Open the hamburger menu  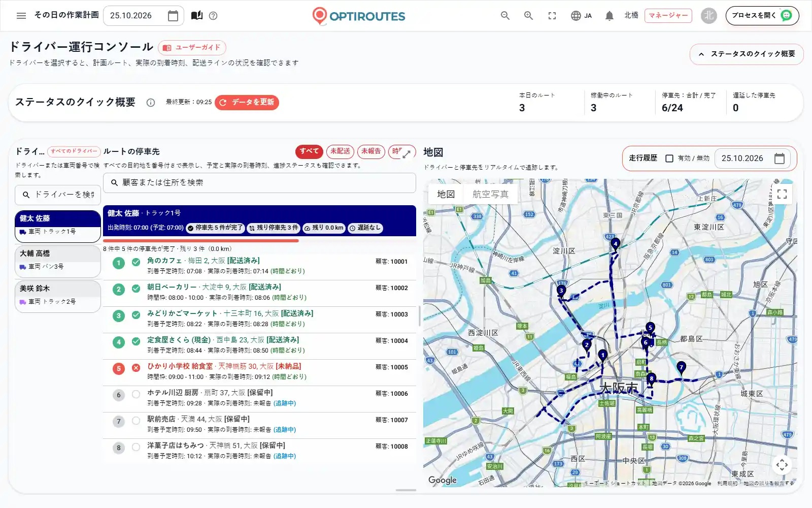pyautogui.click(x=21, y=16)
